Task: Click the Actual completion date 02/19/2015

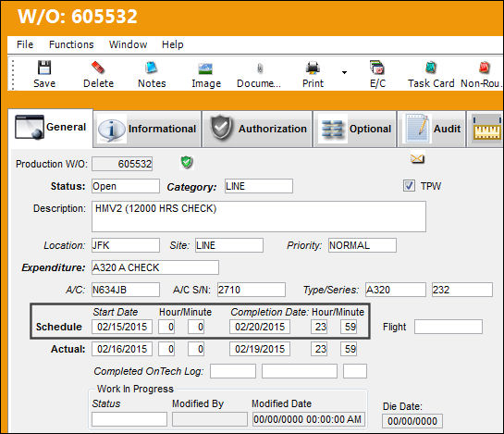Action: click(260, 349)
